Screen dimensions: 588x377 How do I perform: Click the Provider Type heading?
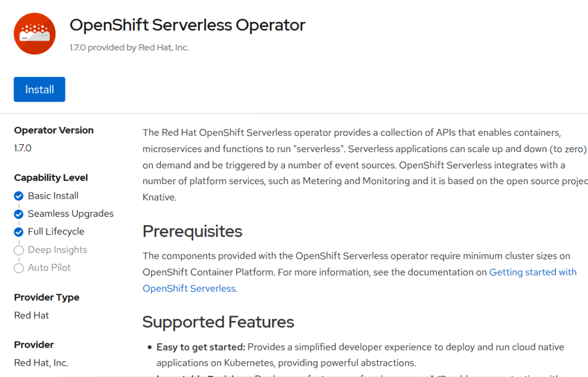click(x=47, y=297)
